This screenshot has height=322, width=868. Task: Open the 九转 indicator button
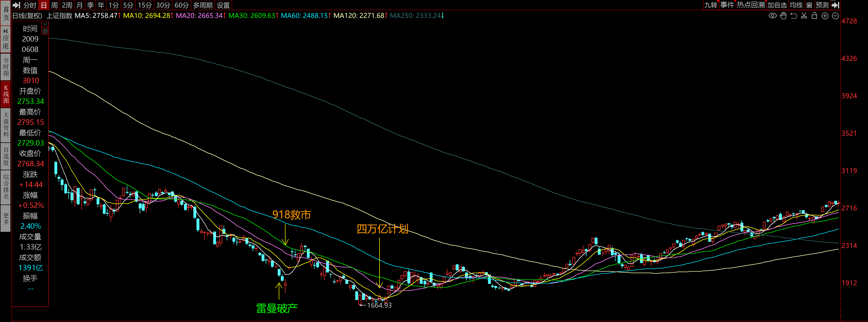[x=711, y=5]
